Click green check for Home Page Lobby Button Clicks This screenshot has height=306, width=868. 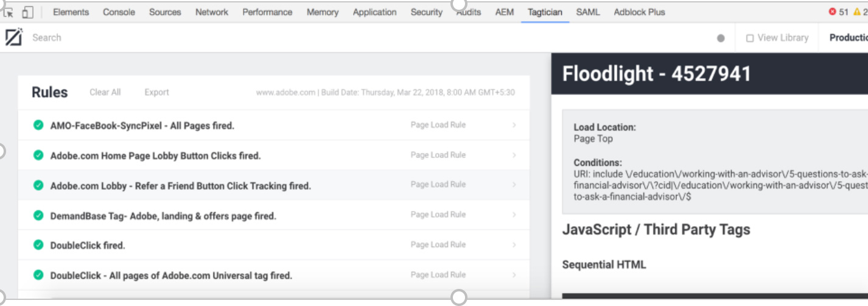pyautogui.click(x=38, y=155)
